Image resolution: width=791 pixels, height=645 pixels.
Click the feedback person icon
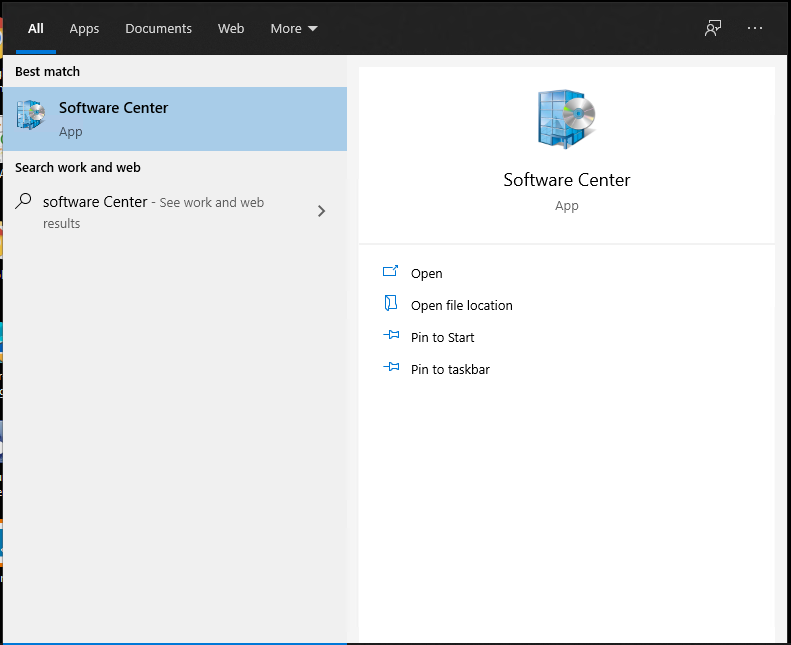pos(713,28)
